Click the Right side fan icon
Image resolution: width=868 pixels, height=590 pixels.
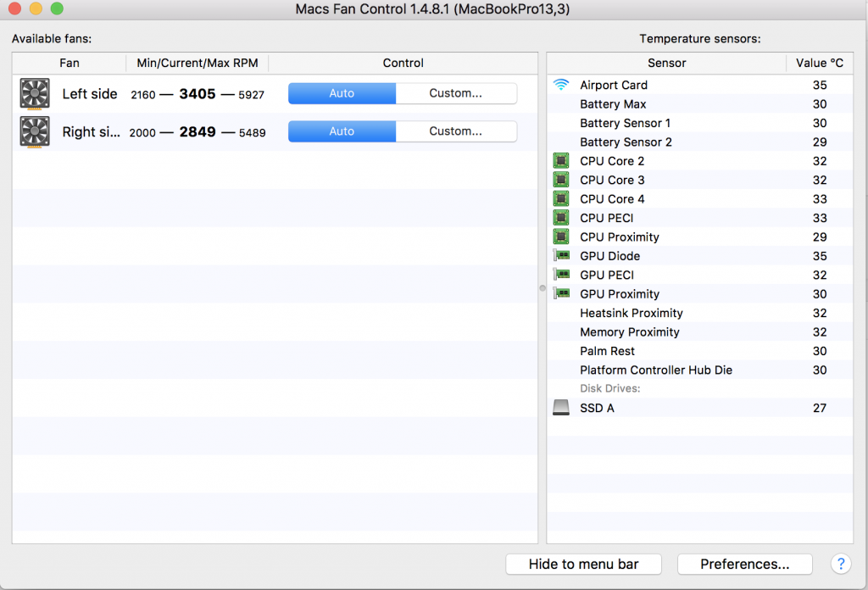[x=34, y=131]
